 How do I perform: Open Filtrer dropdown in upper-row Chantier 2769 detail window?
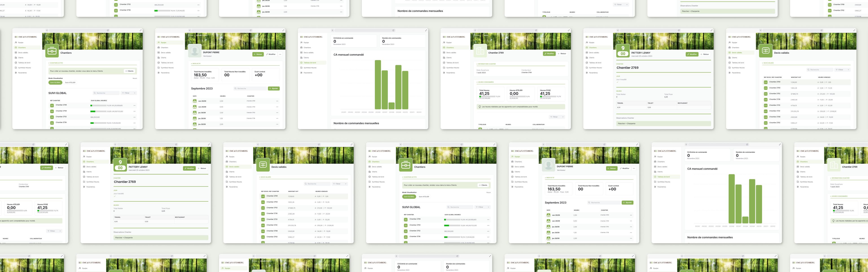coord(557,117)
